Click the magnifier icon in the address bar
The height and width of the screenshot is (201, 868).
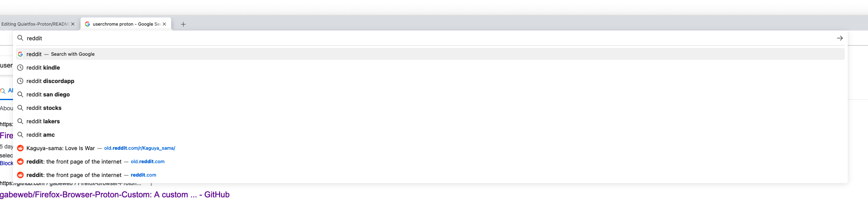pyautogui.click(x=20, y=38)
